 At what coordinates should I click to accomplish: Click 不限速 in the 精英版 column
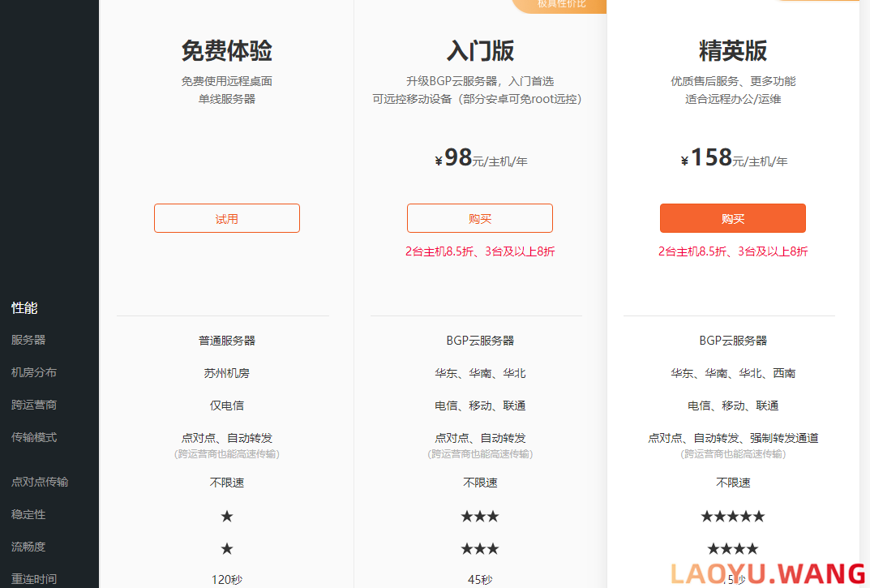[x=733, y=483]
